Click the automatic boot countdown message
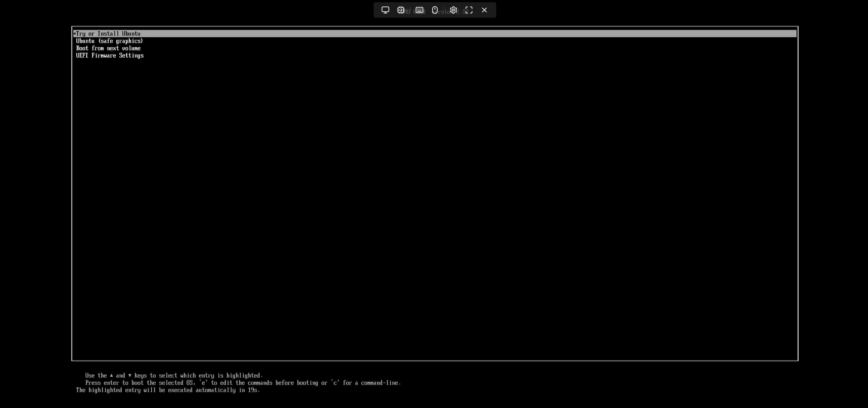Viewport: 868px width, 408px height. click(168, 390)
